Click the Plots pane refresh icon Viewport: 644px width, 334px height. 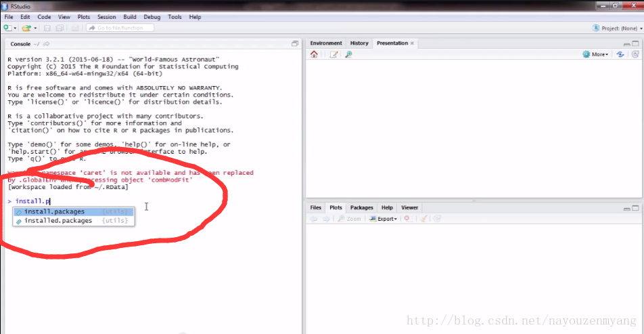[x=437, y=219]
